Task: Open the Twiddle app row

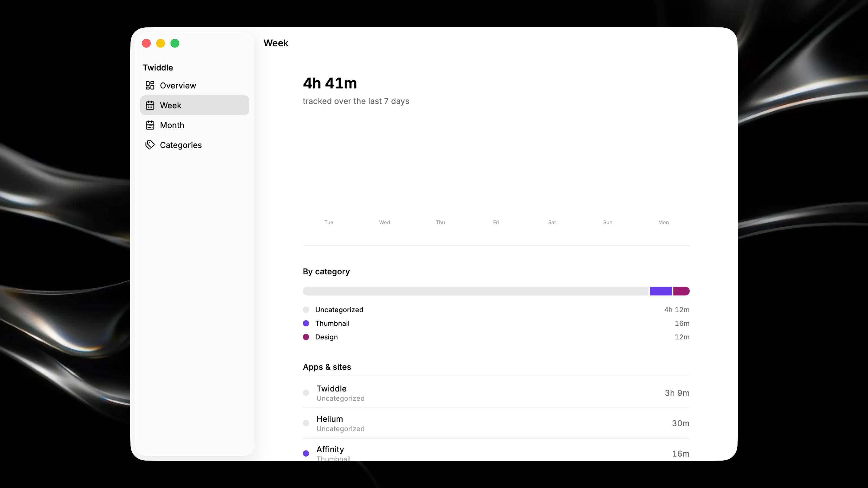Action: tap(496, 393)
